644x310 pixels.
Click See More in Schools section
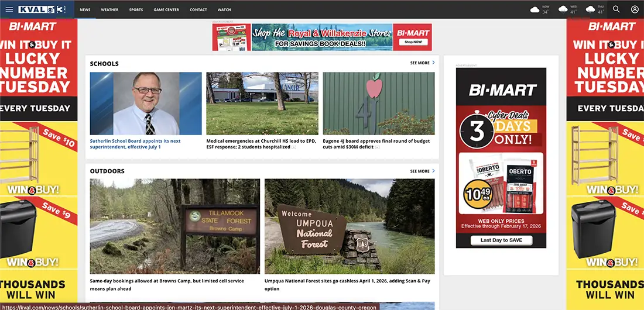(420, 63)
